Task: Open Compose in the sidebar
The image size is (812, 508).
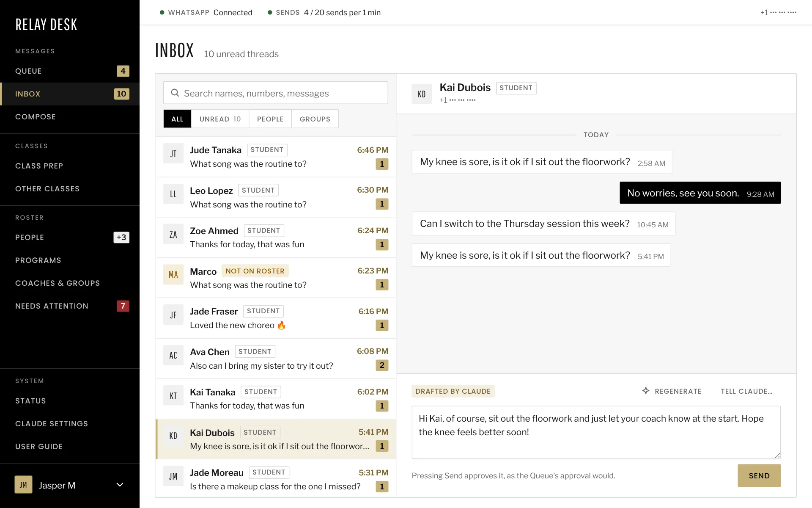Action: click(70, 117)
